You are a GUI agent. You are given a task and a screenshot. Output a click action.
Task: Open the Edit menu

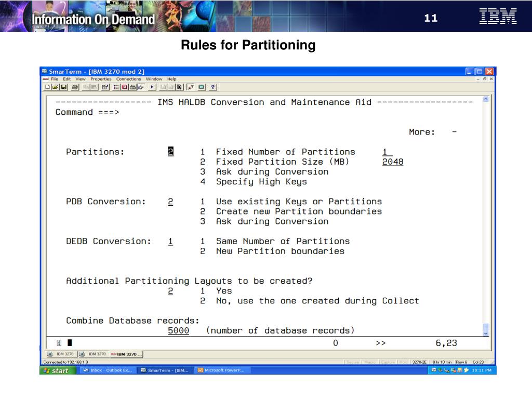coord(67,79)
